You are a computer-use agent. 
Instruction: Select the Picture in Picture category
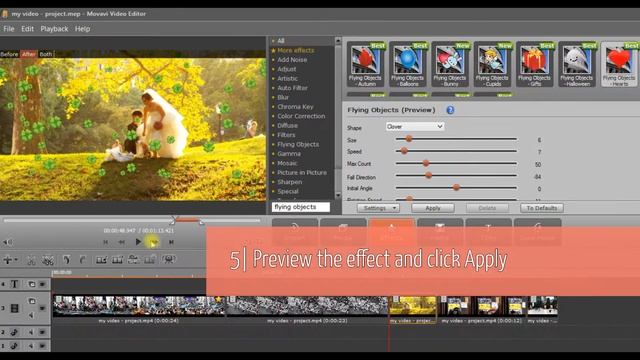coord(302,173)
